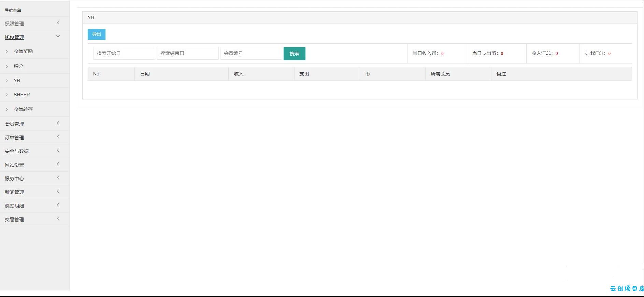Click the YB panel title

tap(91, 17)
